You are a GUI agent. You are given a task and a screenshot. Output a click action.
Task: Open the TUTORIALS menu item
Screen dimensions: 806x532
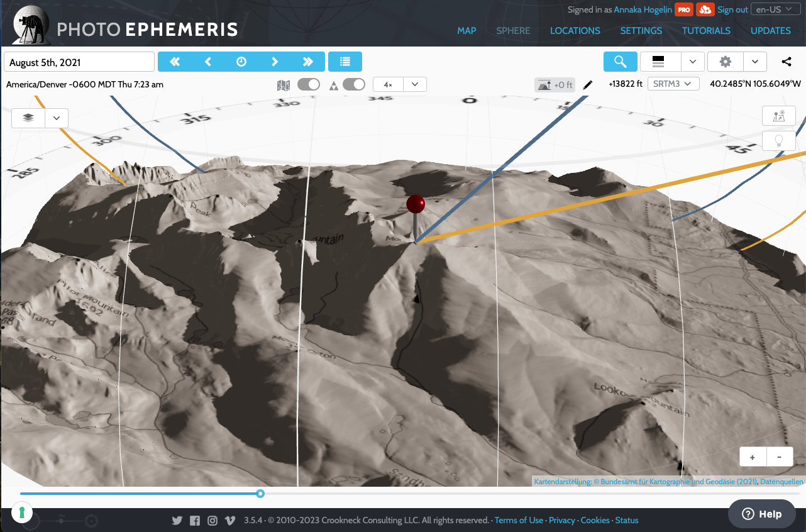[x=706, y=30]
